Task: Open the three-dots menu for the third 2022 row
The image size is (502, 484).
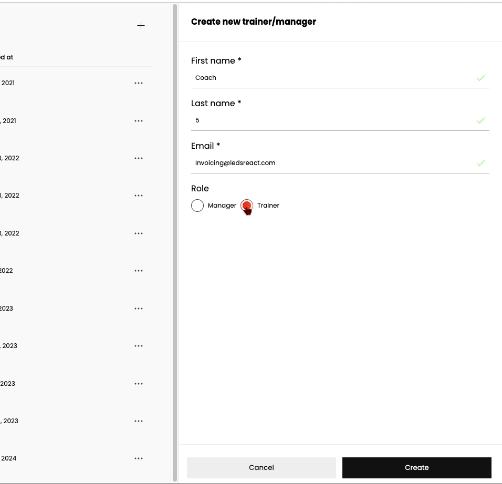Action: point(139,233)
